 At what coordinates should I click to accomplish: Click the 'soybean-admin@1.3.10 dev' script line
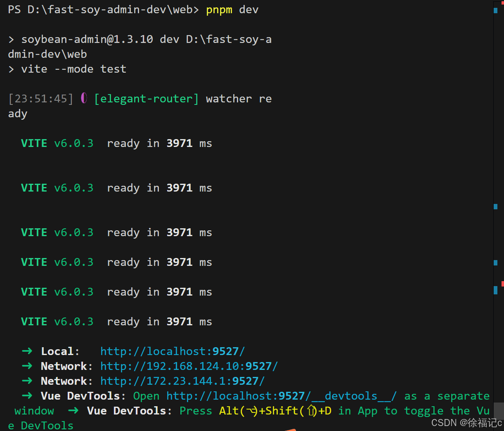[x=100, y=39]
